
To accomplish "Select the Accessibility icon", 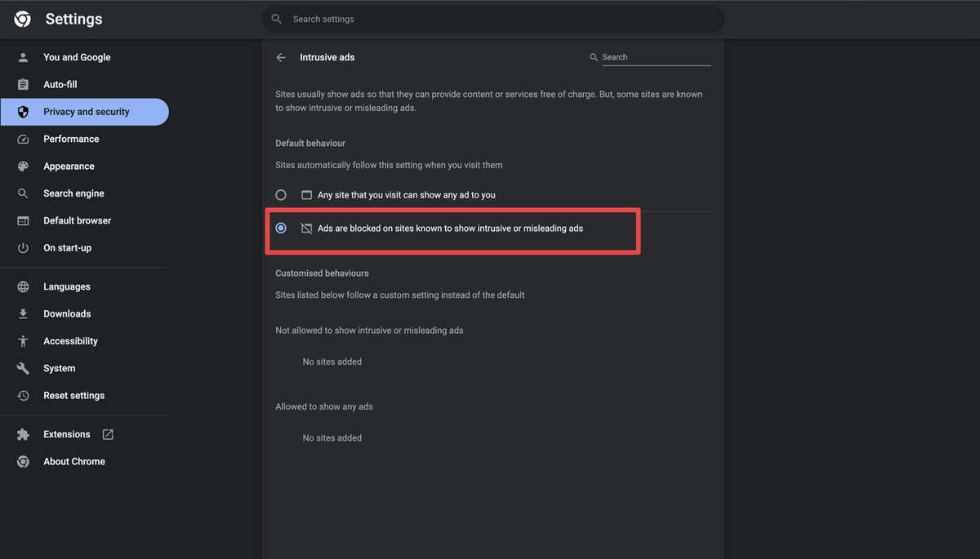I will (24, 341).
